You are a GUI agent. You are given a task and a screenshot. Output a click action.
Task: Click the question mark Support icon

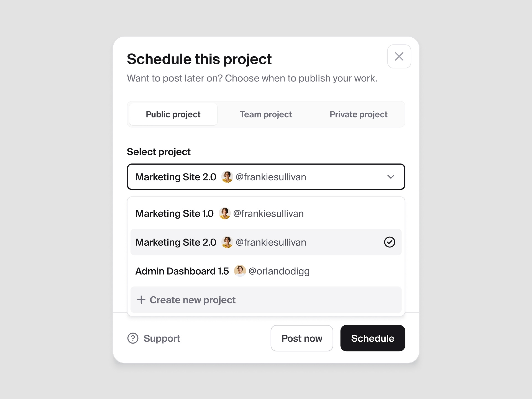coord(133,338)
